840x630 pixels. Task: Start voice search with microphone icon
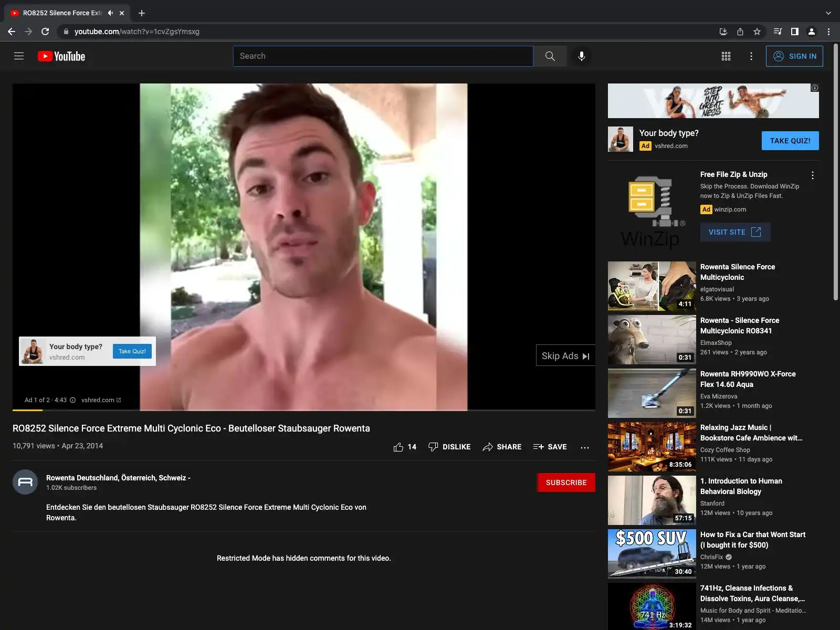click(582, 56)
